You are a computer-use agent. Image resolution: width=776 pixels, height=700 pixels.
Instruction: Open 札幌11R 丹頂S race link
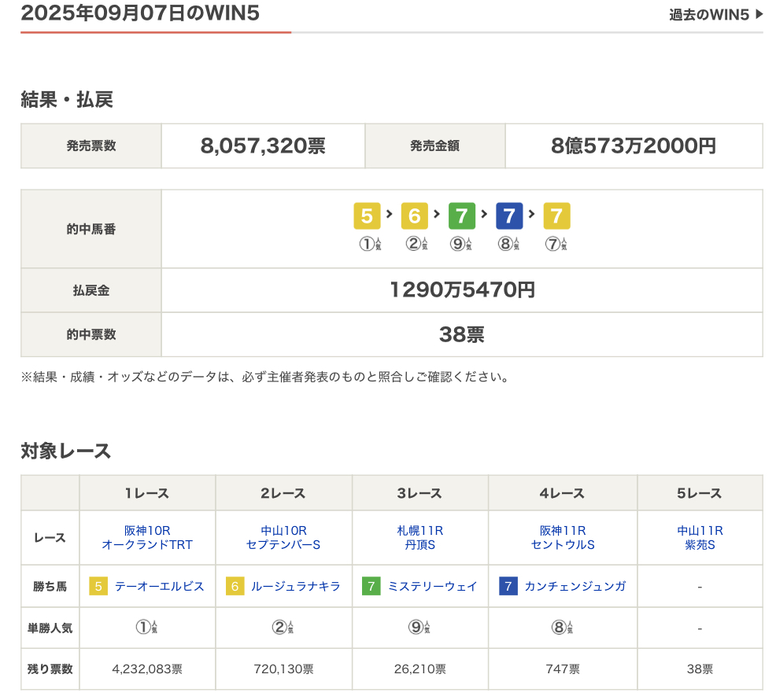coord(420,537)
